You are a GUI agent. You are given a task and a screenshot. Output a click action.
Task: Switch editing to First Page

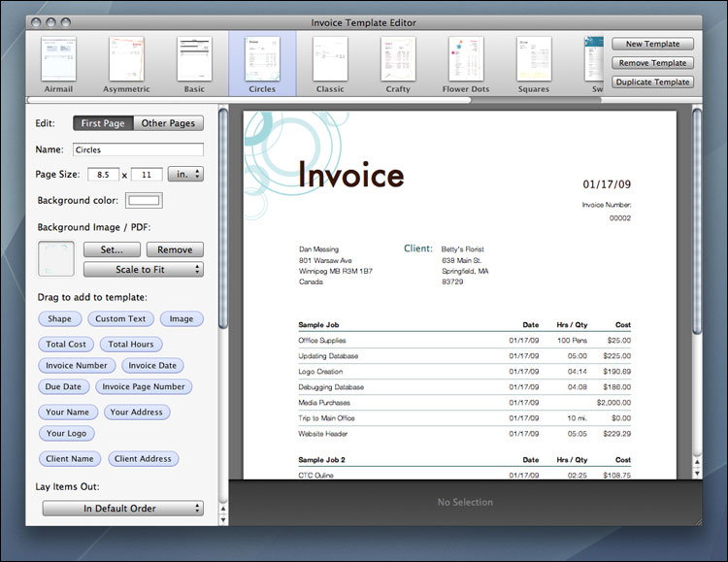(x=104, y=123)
